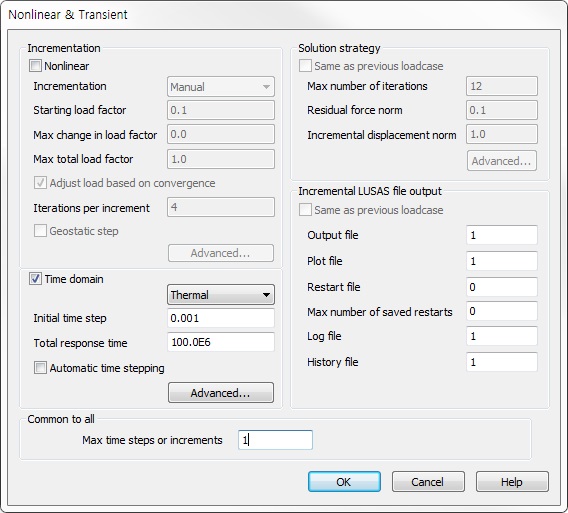Click the Initial time step field

pos(221,318)
